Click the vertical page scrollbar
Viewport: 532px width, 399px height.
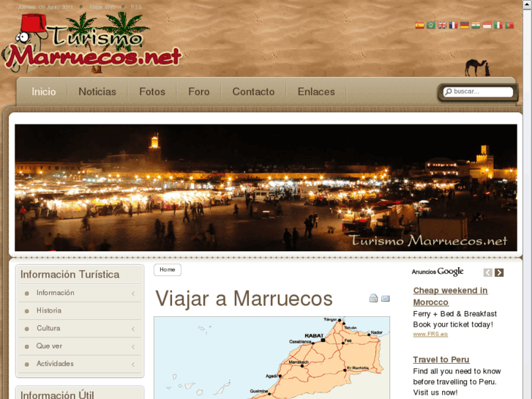point(528,199)
